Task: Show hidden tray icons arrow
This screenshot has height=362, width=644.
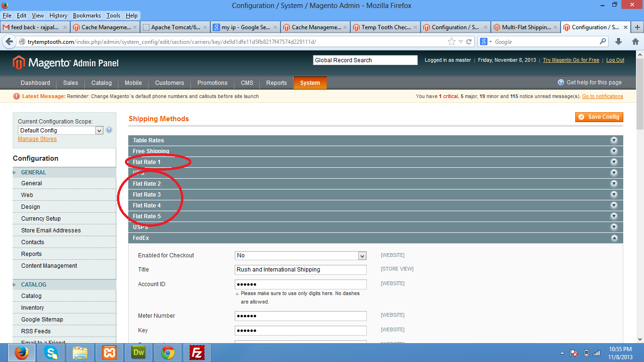Action: point(562,353)
